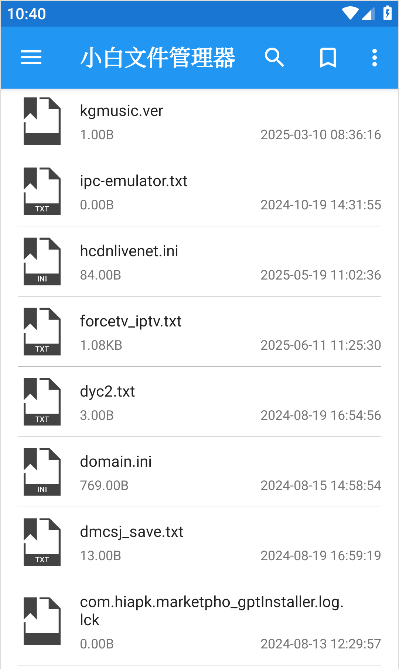
Task: Select the hcdnlivenet.ini file name
Action: [129, 251]
